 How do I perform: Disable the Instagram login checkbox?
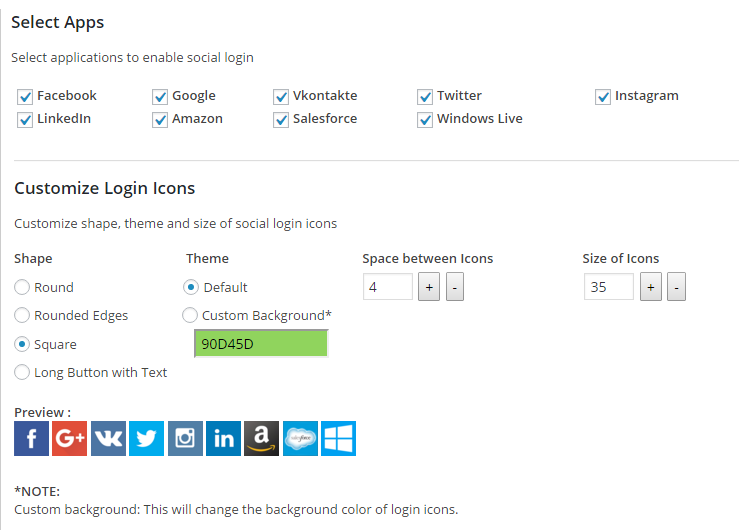(x=603, y=97)
